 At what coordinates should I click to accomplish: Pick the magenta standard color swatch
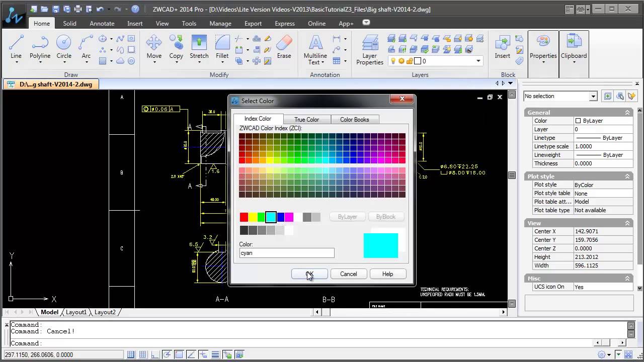(x=289, y=217)
